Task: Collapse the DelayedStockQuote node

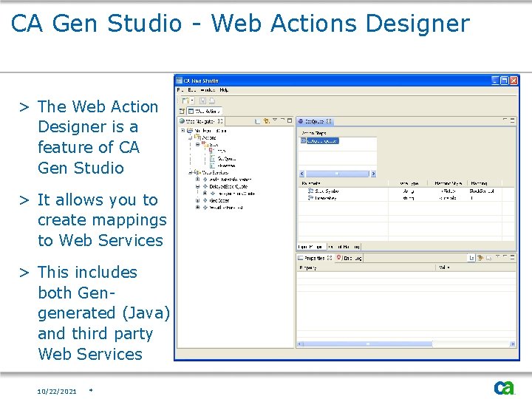Action: pos(197,187)
